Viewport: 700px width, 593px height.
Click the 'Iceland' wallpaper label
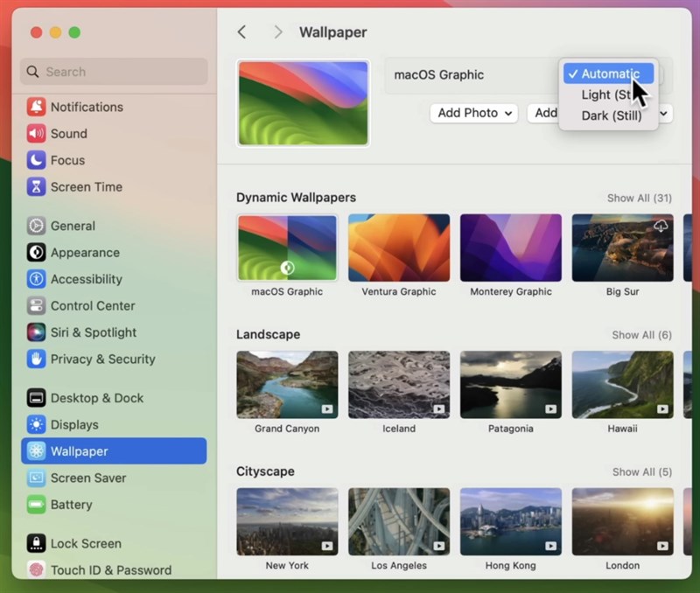[x=399, y=429]
